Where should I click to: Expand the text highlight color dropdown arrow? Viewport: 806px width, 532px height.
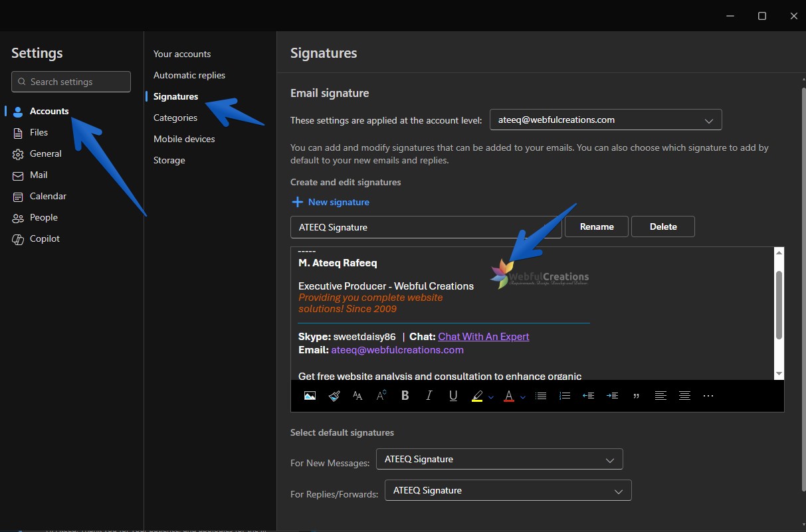pos(491,397)
